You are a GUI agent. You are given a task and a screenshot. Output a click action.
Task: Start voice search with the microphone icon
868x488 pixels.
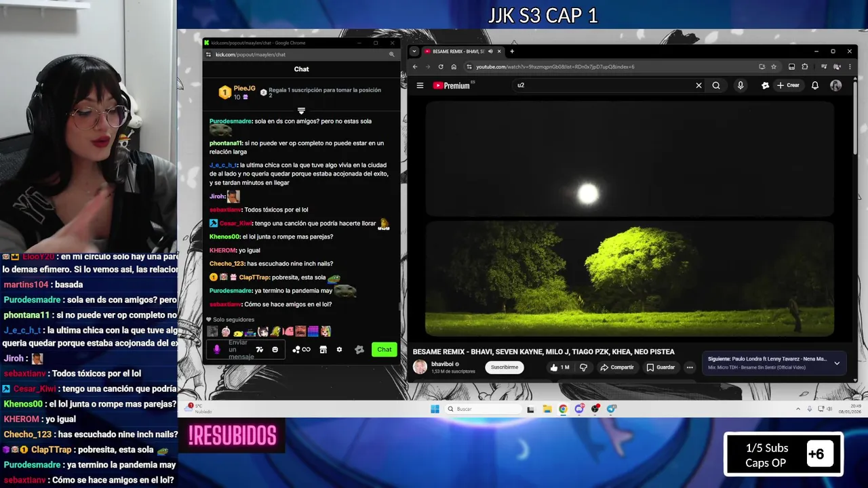point(741,85)
